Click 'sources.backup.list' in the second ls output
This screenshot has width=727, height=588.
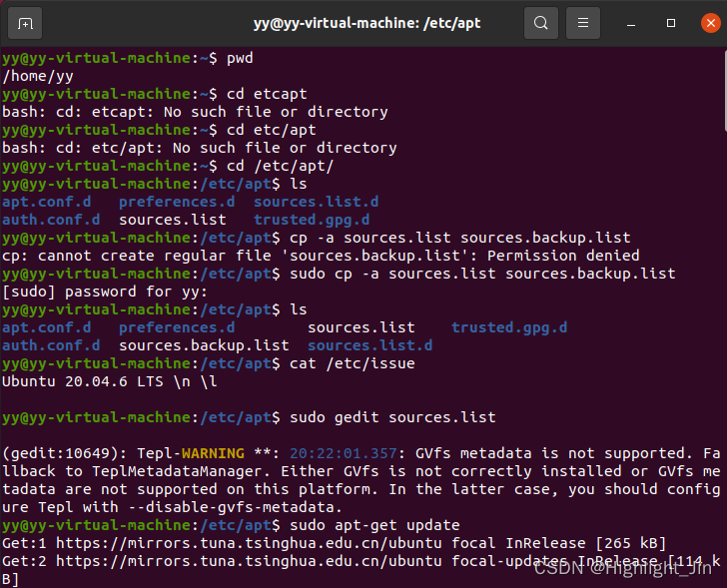pyautogui.click(x=204, y=345)
